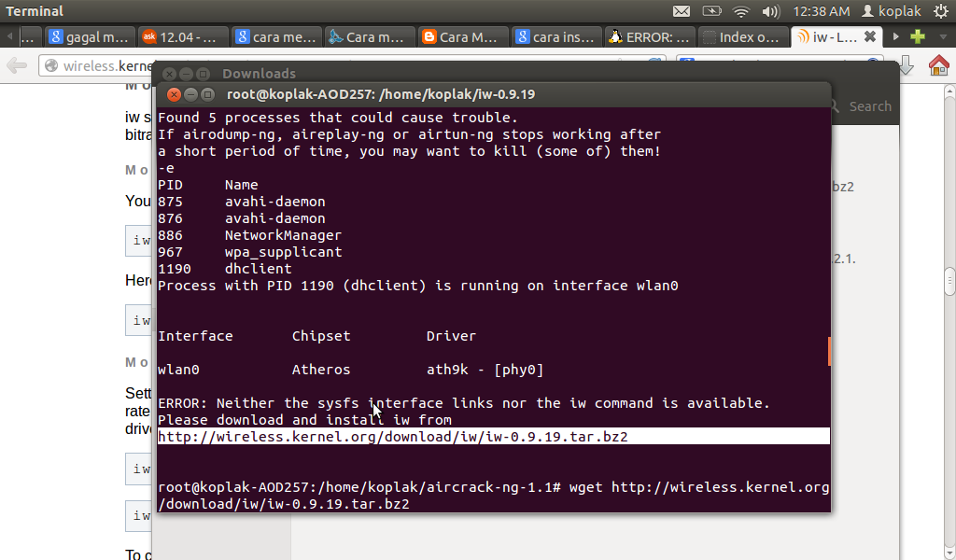The height and width of the screenshot is (560, 956).
Task: Click the 'Atheros' chipset text
Action: (321, 370)
